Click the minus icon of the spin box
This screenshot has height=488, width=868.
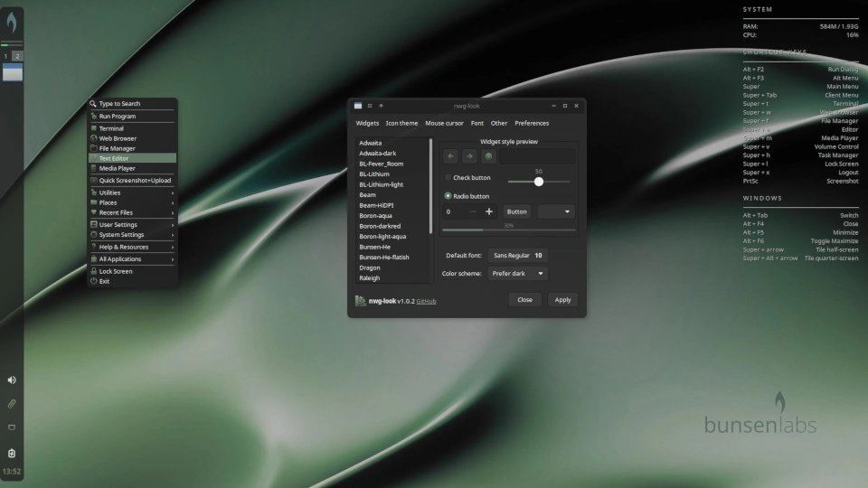pos(473,211)
